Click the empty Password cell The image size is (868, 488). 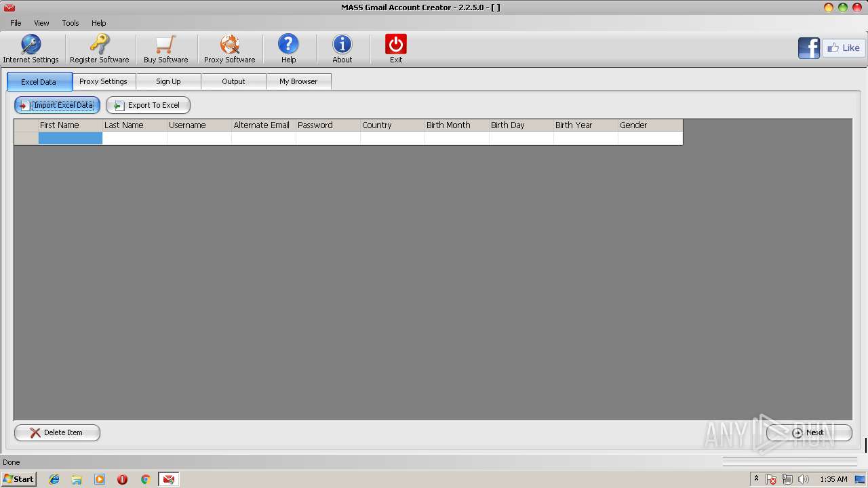click(x=328, y=138)
